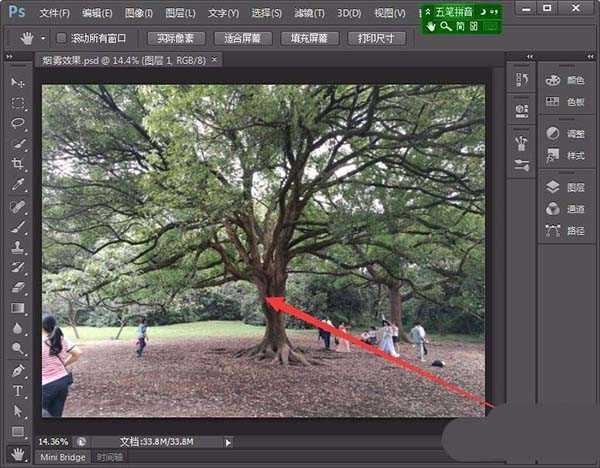Close the 烟雾效果.psd document tab
Screen dimensions: 600x468
(x=214, y=60)
